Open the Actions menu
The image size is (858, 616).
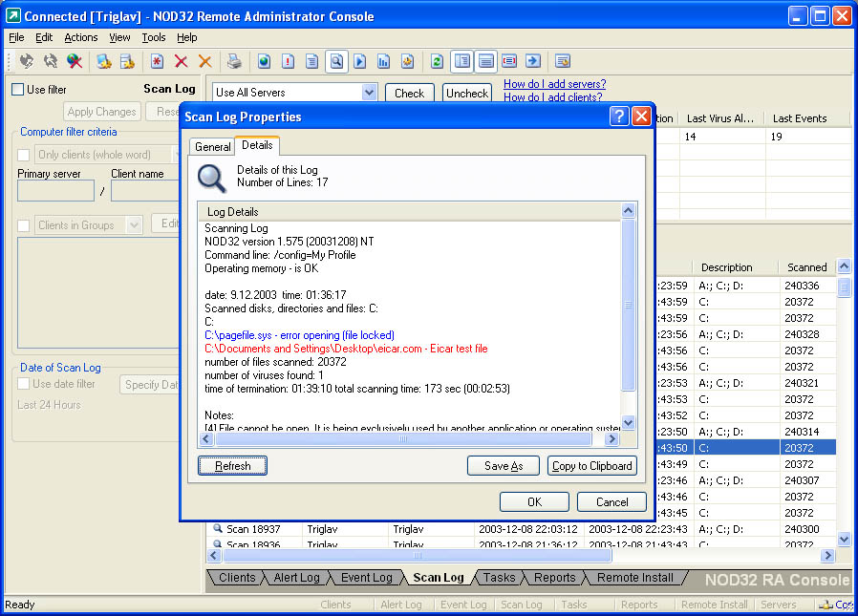[81, 37]
